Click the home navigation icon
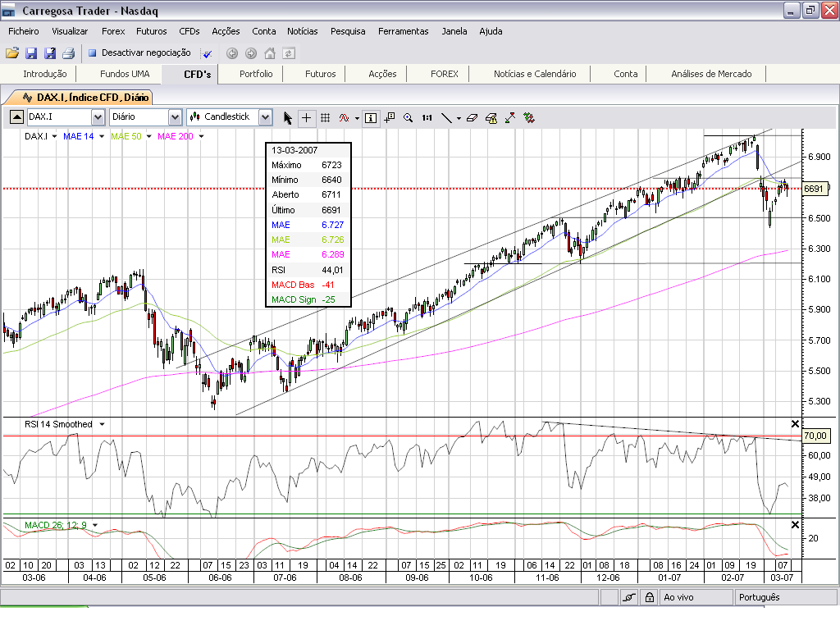Screen dimensions: 840x630 click(270, 53)
